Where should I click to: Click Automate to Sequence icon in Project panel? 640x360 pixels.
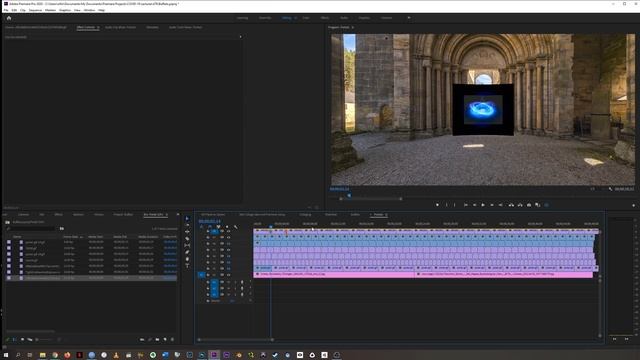[142, 340]
